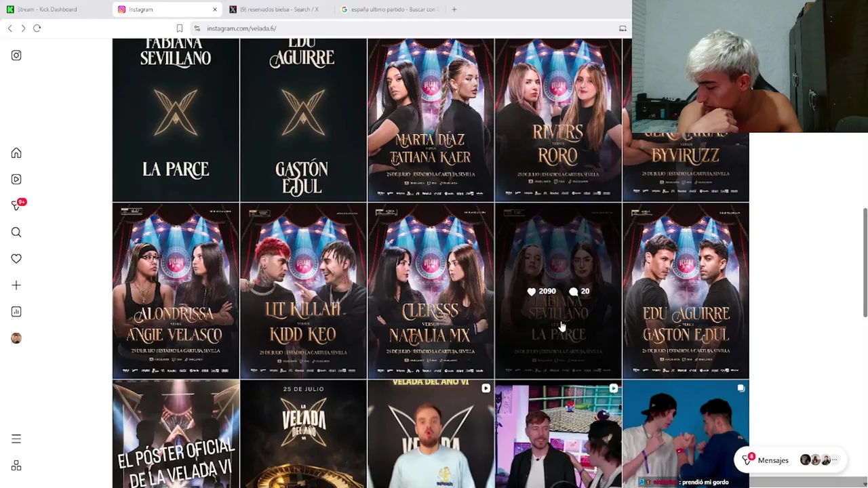Open direct messages icon with badge
The width and height of the screenshot is (868, 488).
[x=18, y=205]
